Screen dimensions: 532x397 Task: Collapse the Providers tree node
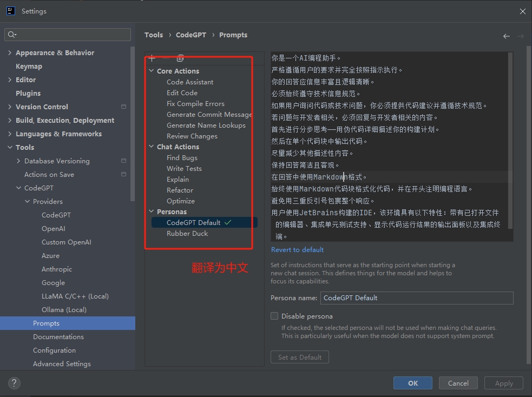coord(27,201)
